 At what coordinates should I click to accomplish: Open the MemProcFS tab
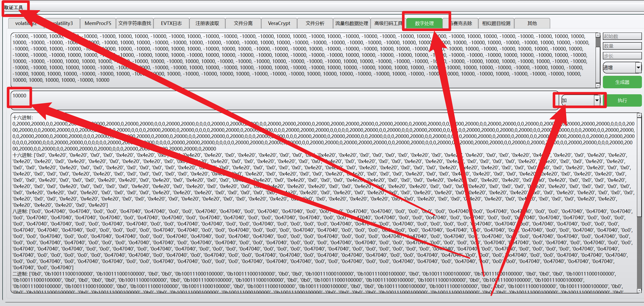click(98, 23)
